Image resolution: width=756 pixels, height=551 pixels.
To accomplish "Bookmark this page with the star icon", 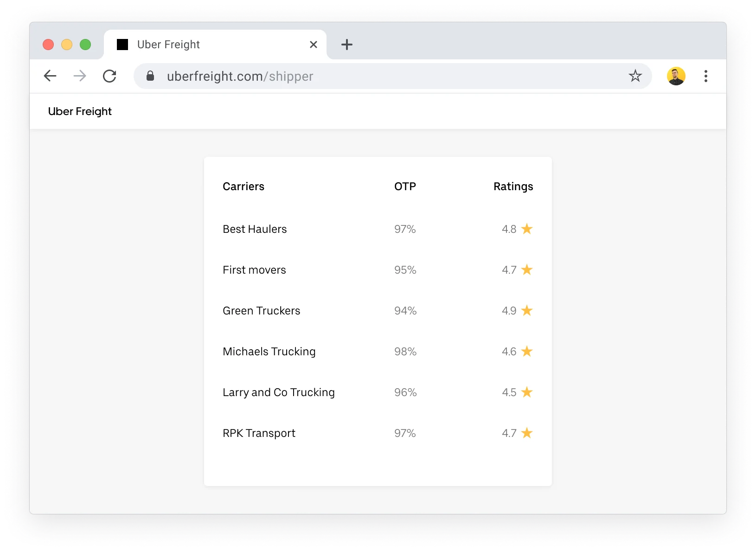I will tap(635, 76).
